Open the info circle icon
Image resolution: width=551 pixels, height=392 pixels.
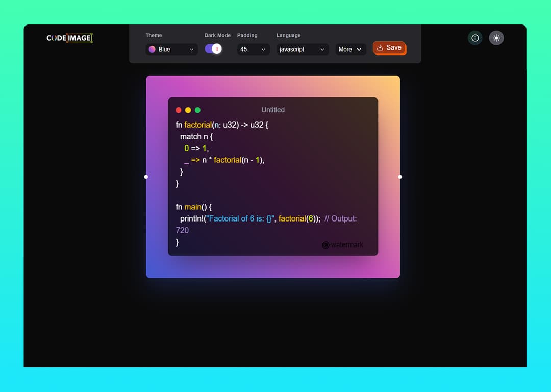(475, 38)
